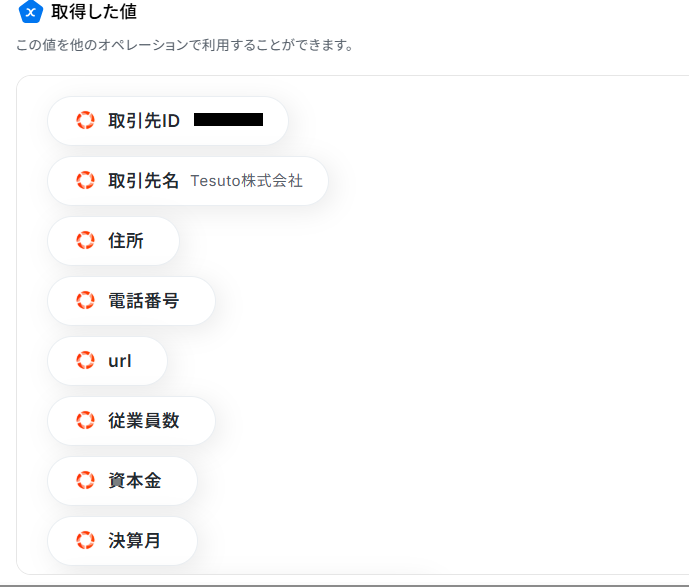Click the orange icon next to url
This screenshot has height=587, width=689.
click(86, 361)
